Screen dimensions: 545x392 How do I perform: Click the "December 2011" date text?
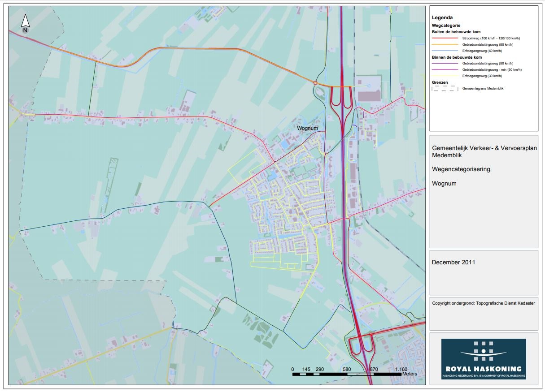tap(453, 263)
